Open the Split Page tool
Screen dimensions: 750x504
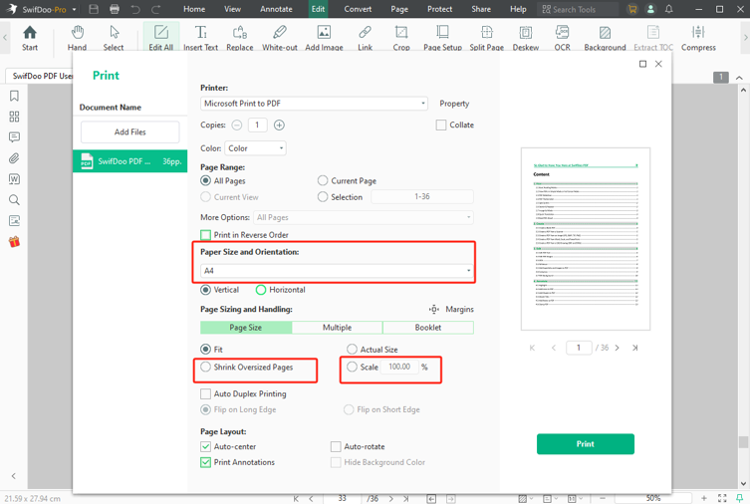coord(486,37)
